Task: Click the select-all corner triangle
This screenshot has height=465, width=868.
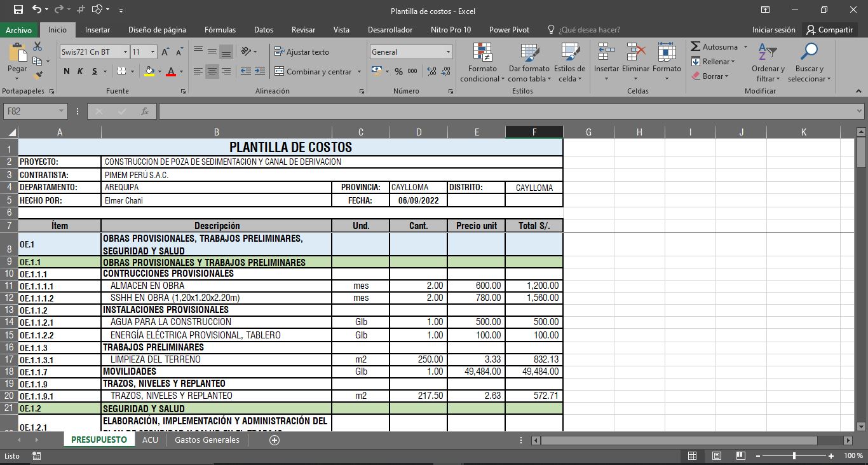Action: coord(12,132)
